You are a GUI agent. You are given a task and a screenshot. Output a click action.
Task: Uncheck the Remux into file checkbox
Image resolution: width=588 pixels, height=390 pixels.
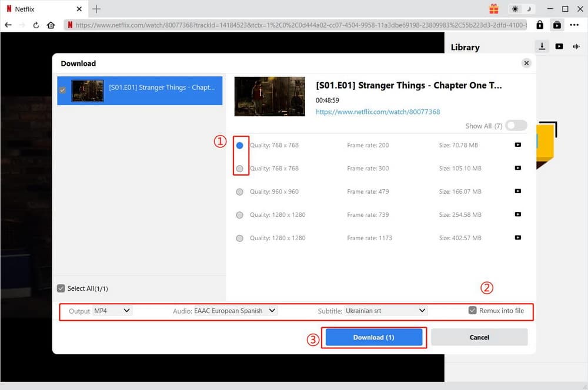[473, 311]
